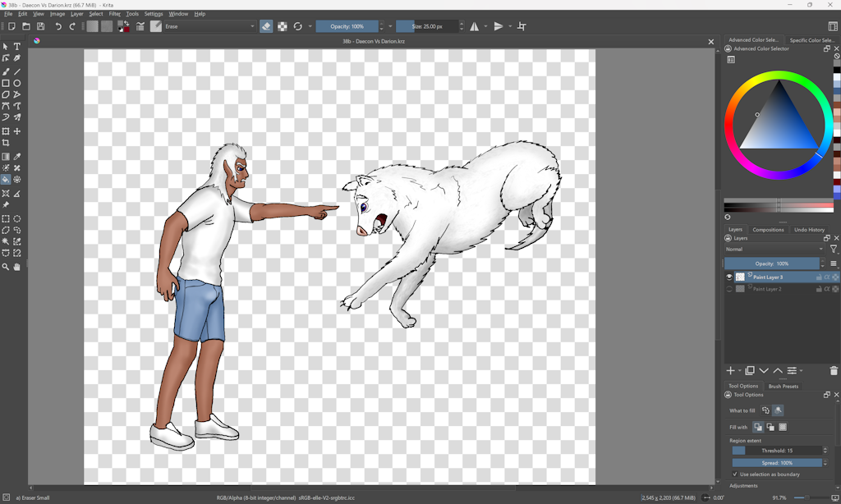Click the Save document icon
The image size is (841, 504).
pyautogui.click(x=40, y=26)
